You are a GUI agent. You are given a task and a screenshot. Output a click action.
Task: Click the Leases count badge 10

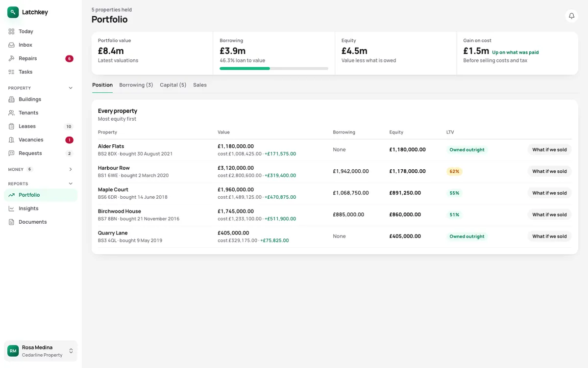[x=69, y=127]
